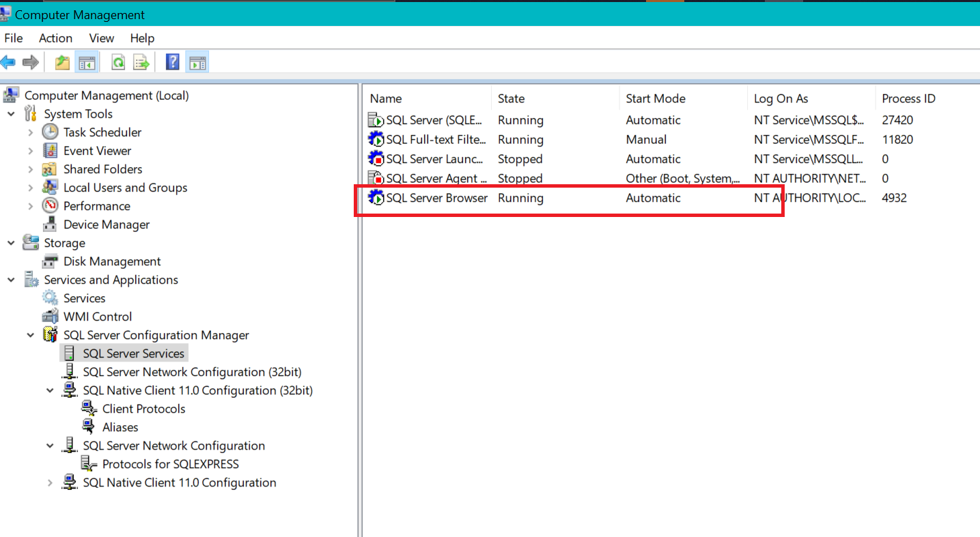980x537 pixels.
Task: Toggle Show/Hide Console Tree toolbar icon
Action: coord(87,63)
